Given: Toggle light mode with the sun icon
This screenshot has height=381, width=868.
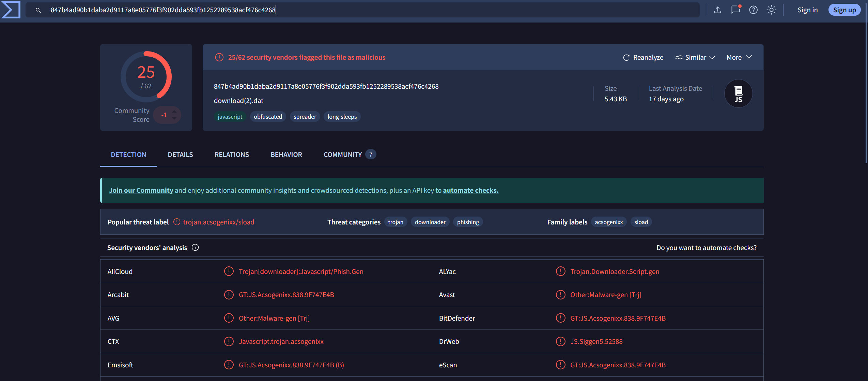Looking at the screenshot, I should click(771, 10).
